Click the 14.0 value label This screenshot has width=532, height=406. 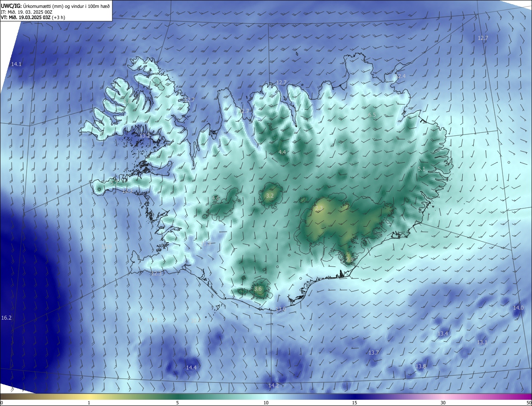tap(518, 308)
